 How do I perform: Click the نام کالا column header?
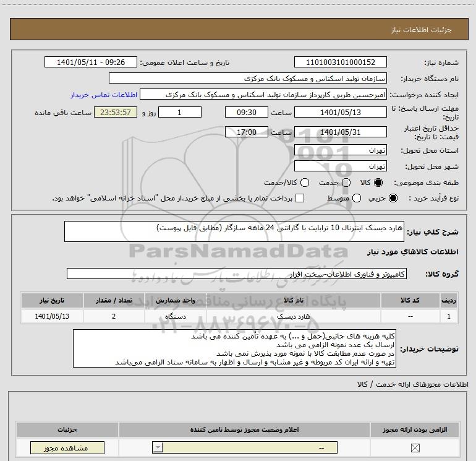pyautogui.click(x=293, y=300)
